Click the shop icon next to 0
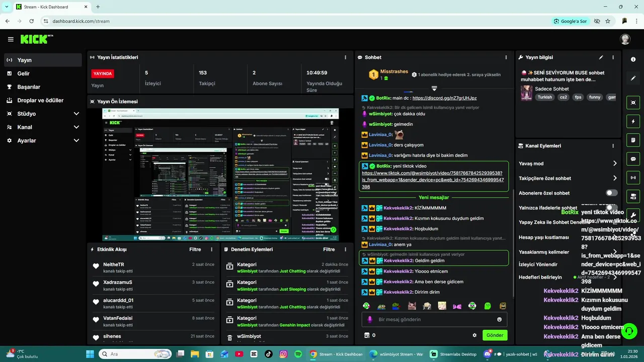The height and width of the screenshot is (362, 644). [367, 335]
